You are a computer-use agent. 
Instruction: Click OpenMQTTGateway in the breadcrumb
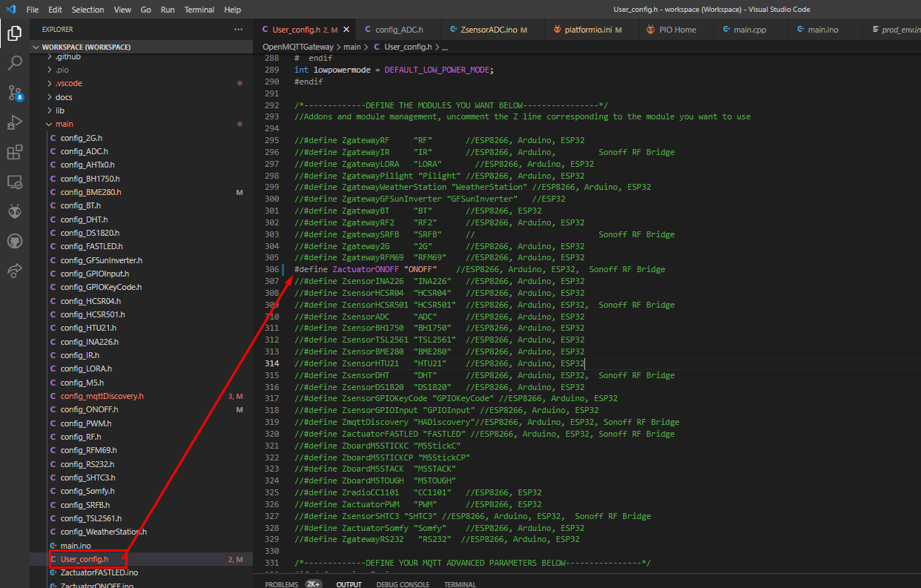coord(297,47)
